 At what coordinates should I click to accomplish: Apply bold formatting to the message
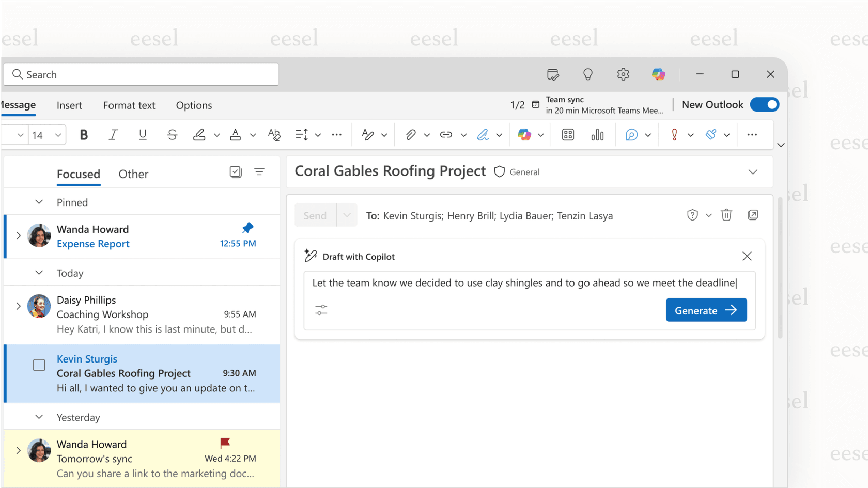click(x=84, y=135)
